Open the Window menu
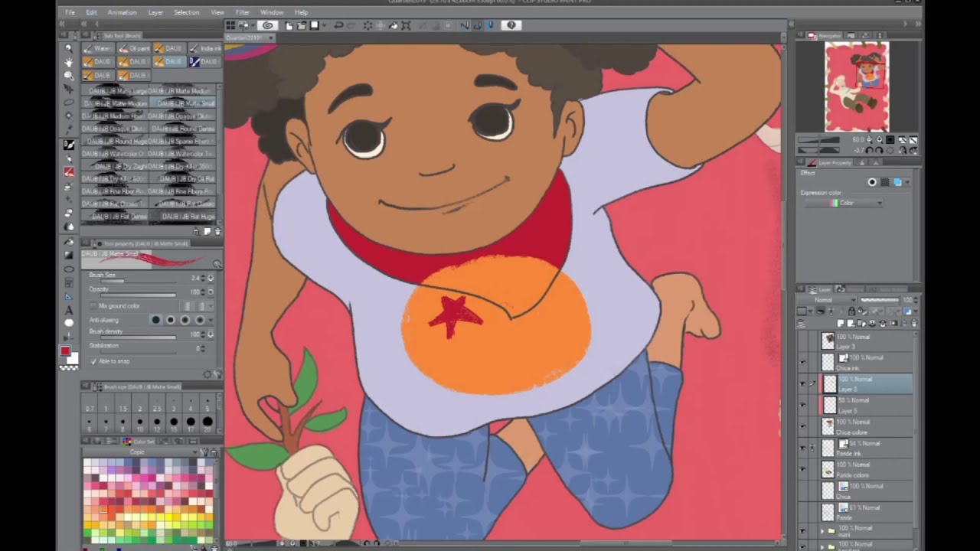The height and width of the screenshot is (551, 980). click(272, 12)
